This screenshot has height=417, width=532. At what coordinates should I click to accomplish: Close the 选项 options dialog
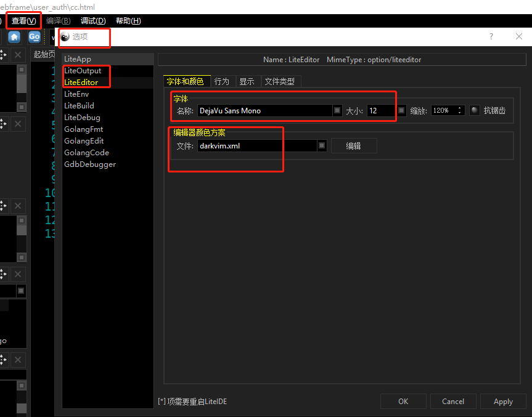click(519, 36)
